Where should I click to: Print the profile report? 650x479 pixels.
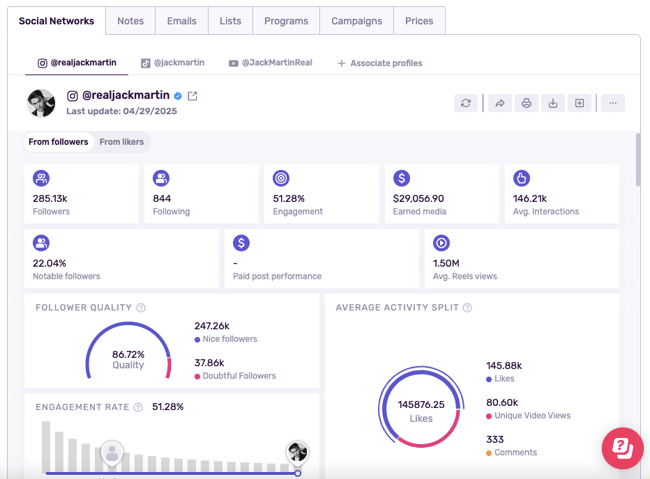tap(526, 103)
